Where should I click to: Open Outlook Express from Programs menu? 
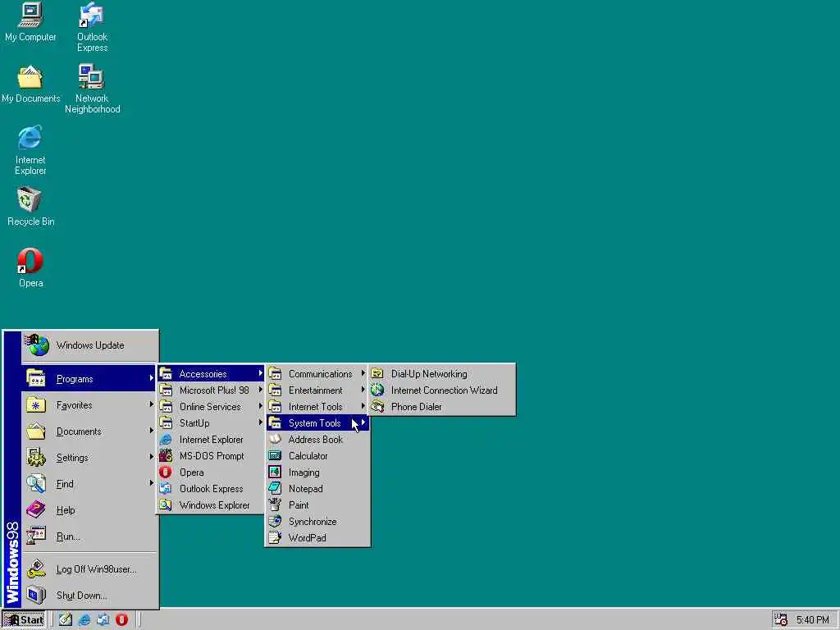pos(211,489)
